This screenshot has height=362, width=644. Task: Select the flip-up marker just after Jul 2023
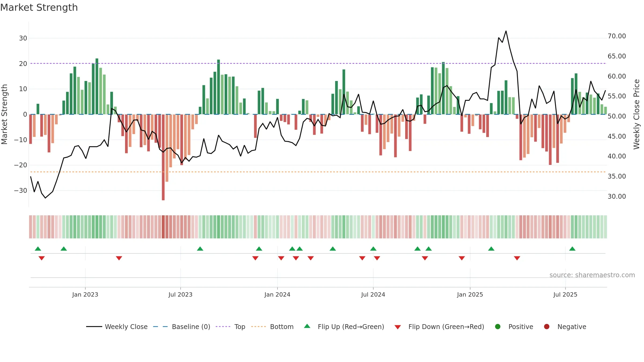click(200, 249)
